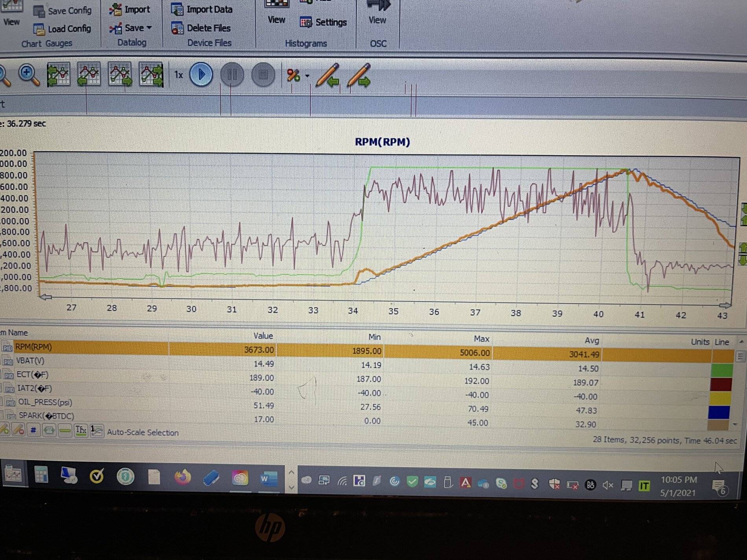
Task: Click the Avg column header
Action: [x=592, y=340]
